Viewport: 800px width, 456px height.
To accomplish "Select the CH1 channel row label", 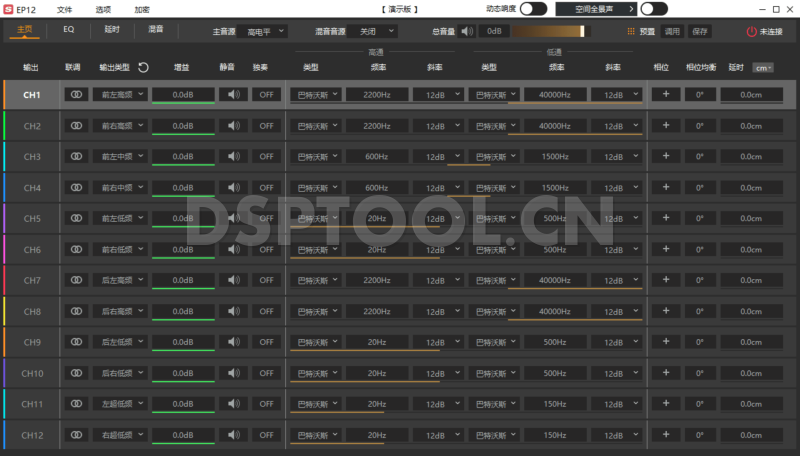I will coord(32,94).
